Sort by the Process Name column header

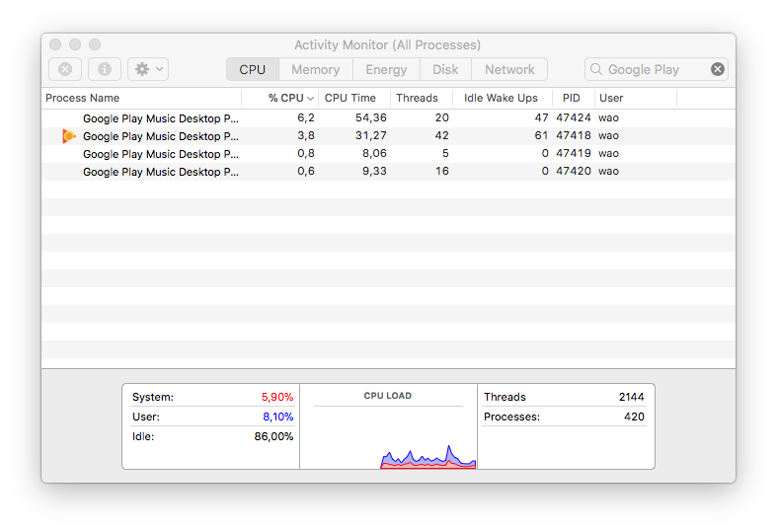(142, 98)
